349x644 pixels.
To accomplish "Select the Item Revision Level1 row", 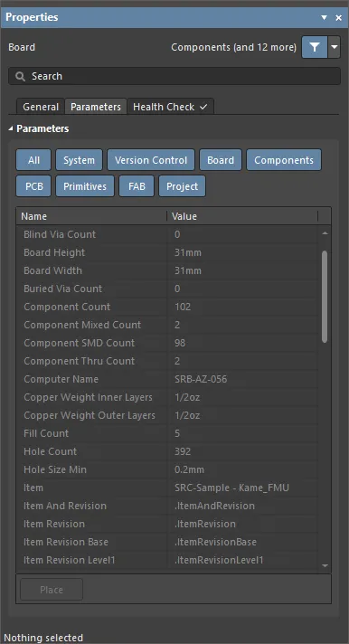I will tap(167, 559).
